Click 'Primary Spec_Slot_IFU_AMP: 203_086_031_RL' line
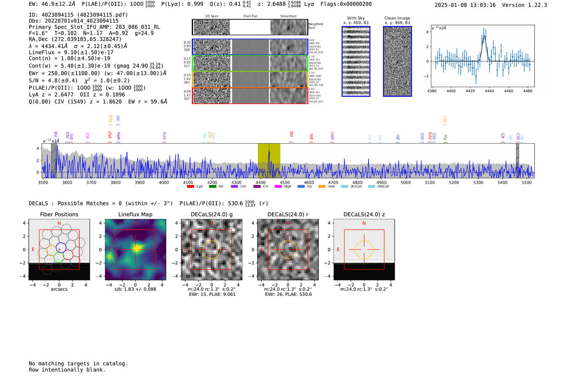This screenshot has height=392, width=576. tap(95, 27)
